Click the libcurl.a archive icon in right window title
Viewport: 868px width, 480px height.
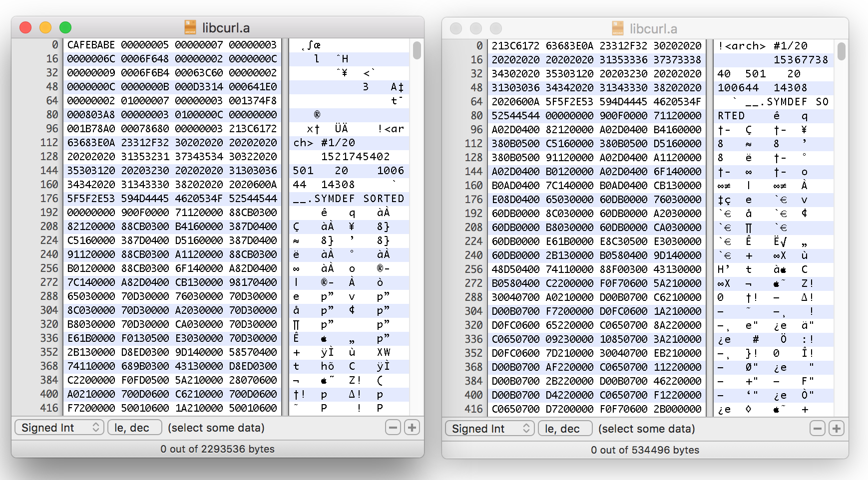pyautogui.click(x=618, y=28)
